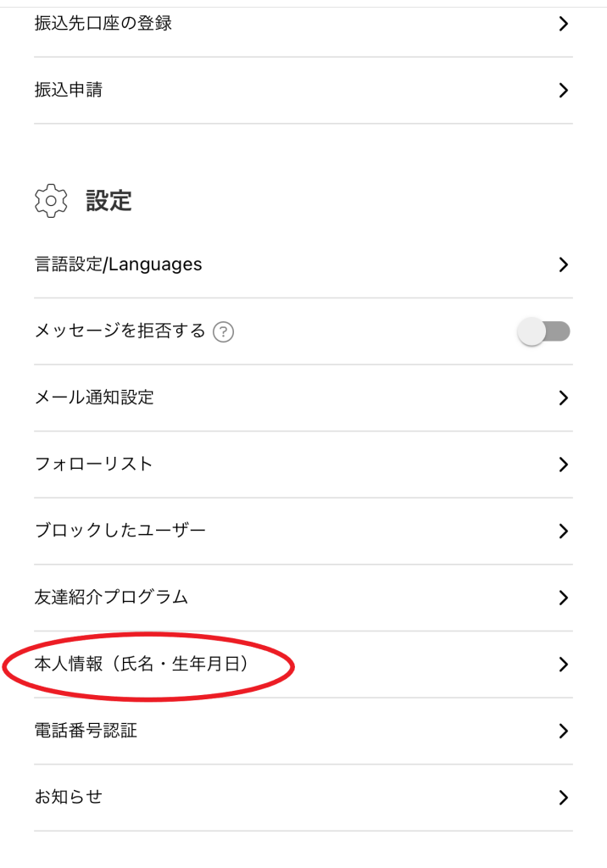607x868 pixels.
Task: Open お知らせ notifications
Action: [69, 797]
